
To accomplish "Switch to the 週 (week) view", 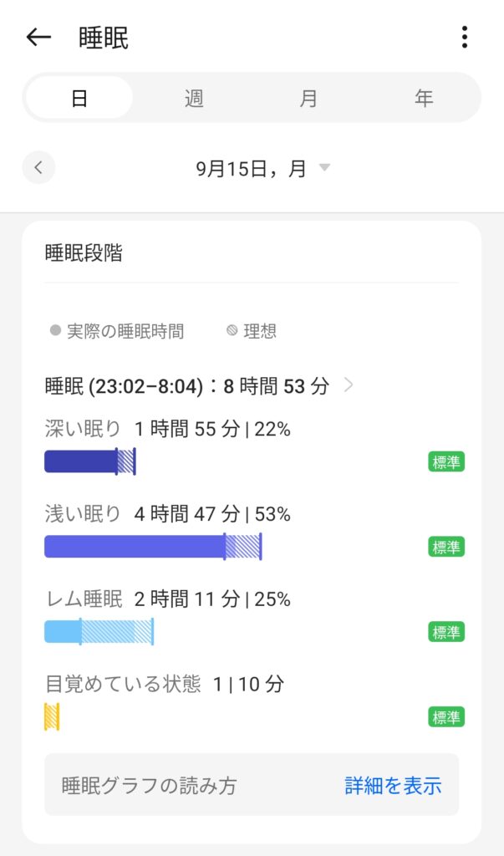I will (x=194, y=98).
